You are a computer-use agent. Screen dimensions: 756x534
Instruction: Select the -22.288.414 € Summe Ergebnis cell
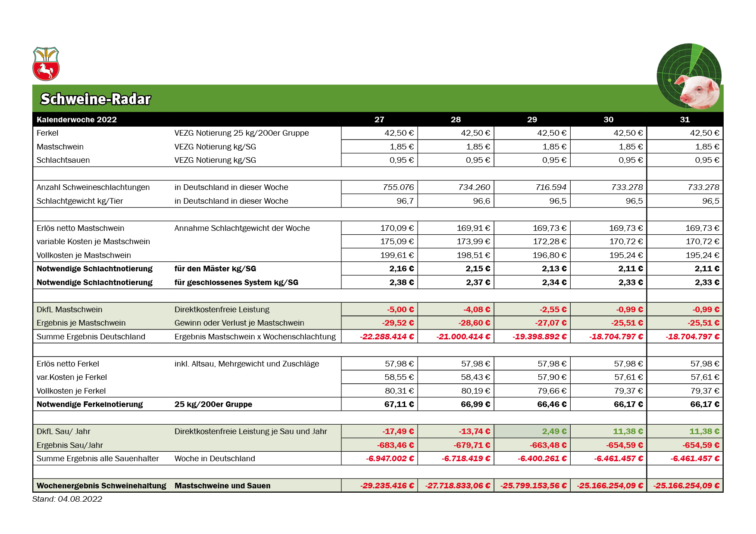[x=379, y=337]
